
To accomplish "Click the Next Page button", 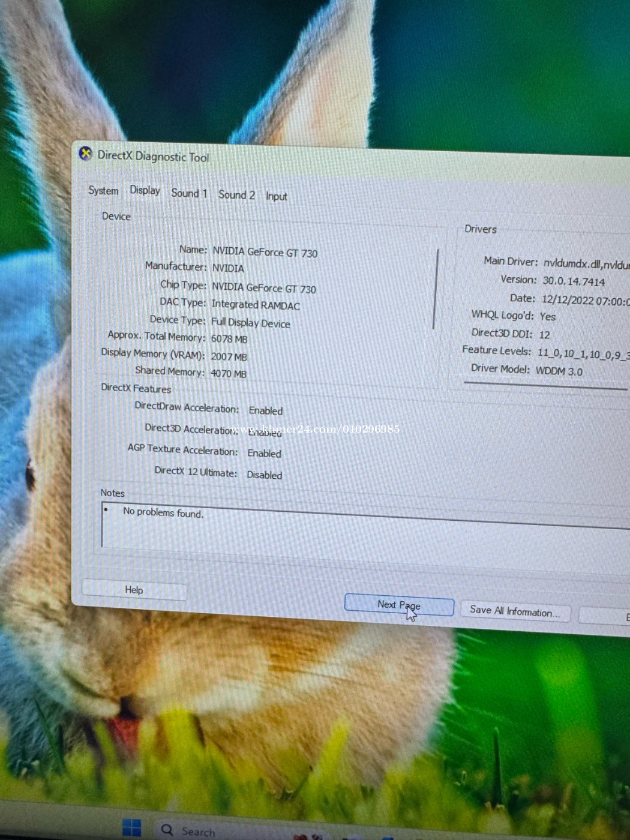I will pyautogui.click(x=399, y=605).
